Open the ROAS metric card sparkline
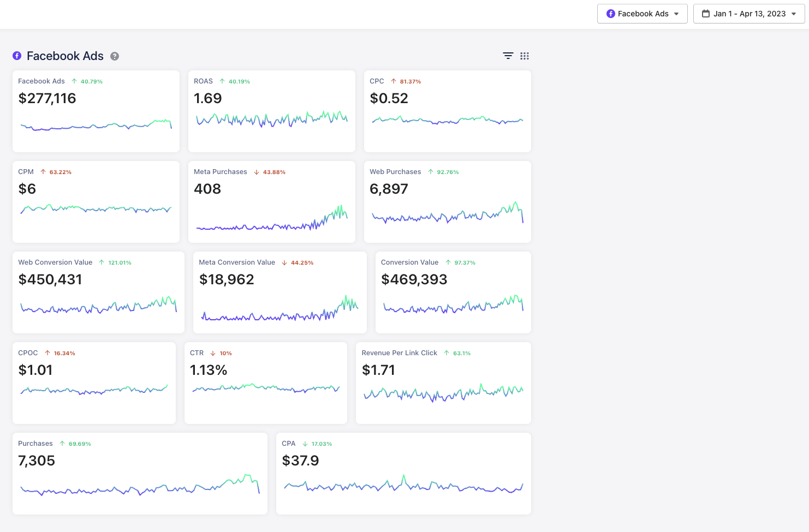 (272, 118)
